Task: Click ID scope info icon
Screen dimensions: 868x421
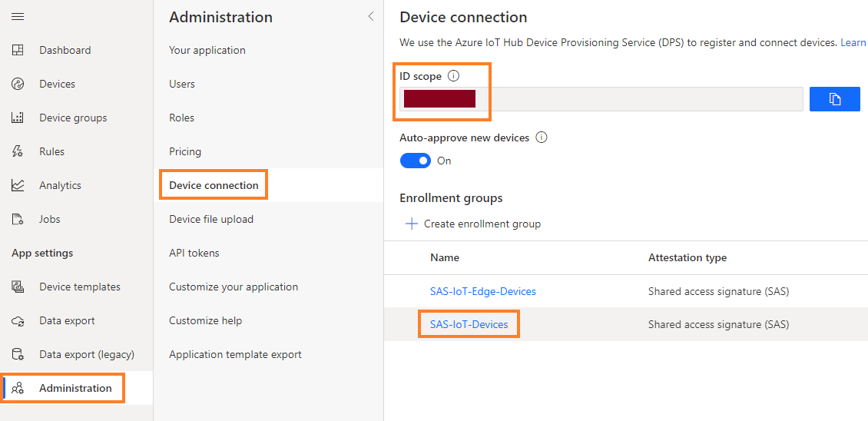Action: 453,76
